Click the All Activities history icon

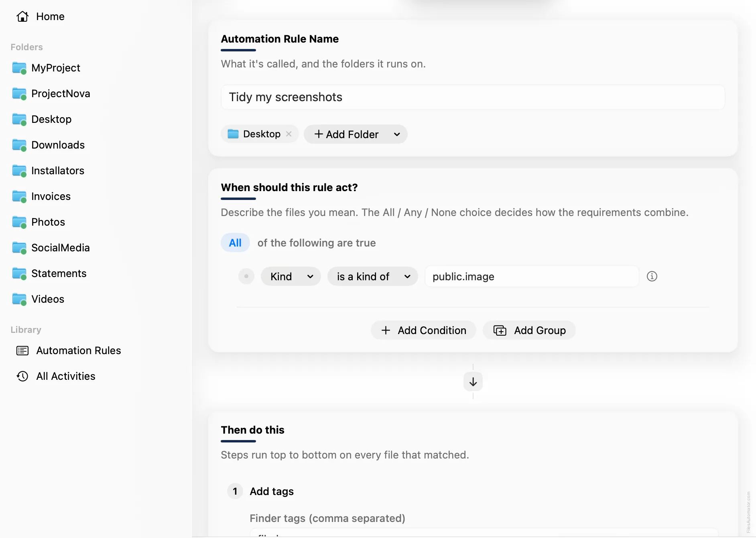click(22, 376)
